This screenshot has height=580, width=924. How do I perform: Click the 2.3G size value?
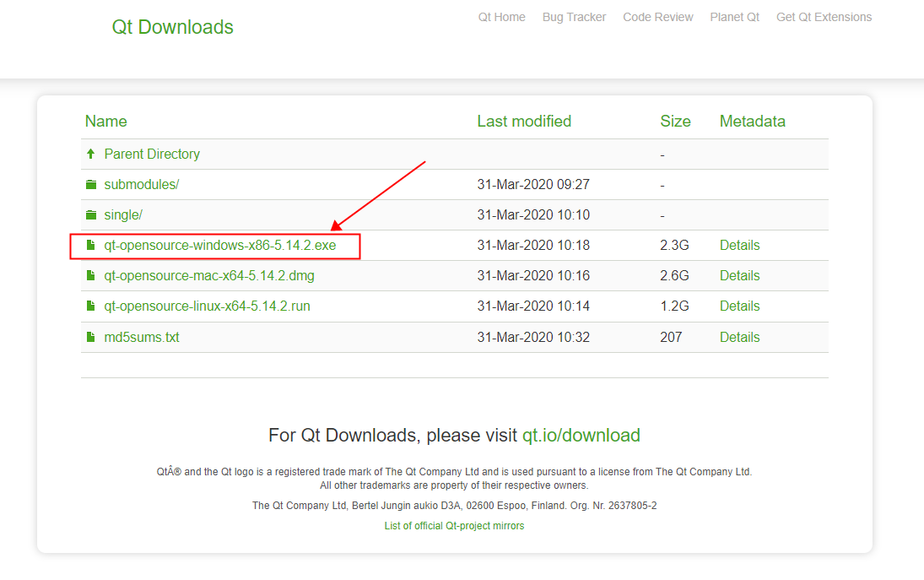point(674,245)
